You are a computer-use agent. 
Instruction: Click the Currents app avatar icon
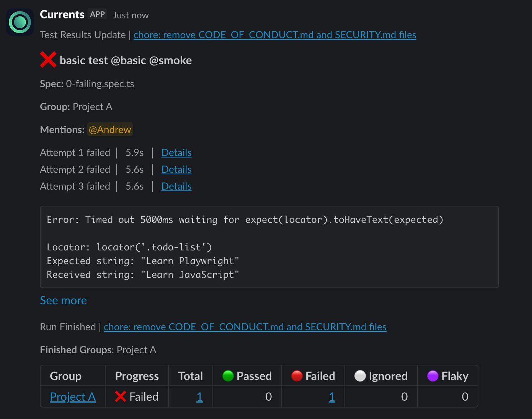pos(20,22)
